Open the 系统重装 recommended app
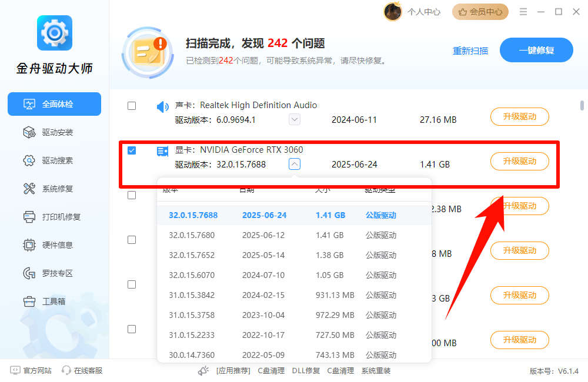 pos(376,371)
